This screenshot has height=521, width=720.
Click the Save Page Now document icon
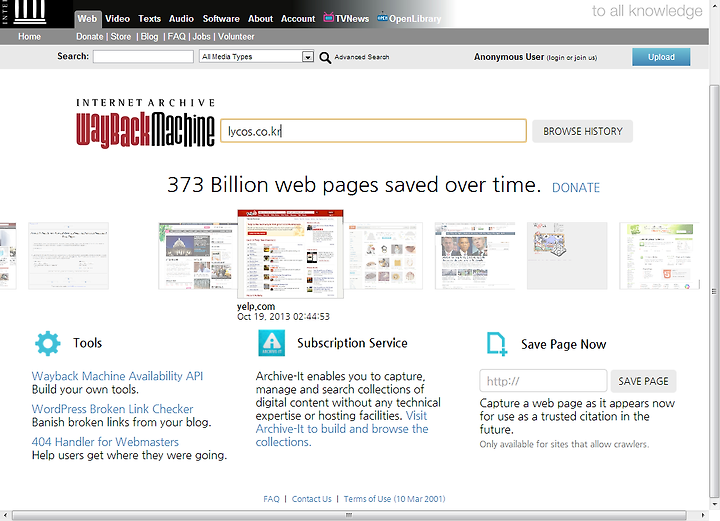(x=496, y=344)
